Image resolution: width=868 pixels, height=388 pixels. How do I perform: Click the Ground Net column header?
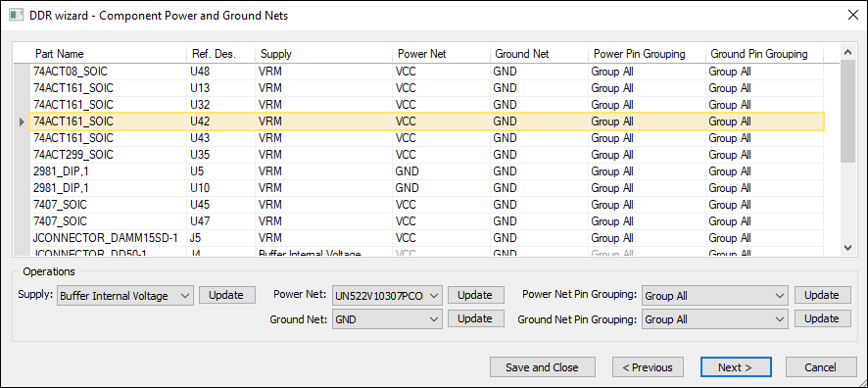539,54
